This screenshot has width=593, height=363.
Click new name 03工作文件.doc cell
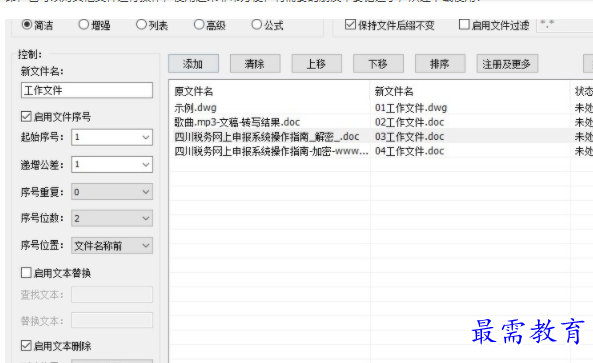coord(410,137)
